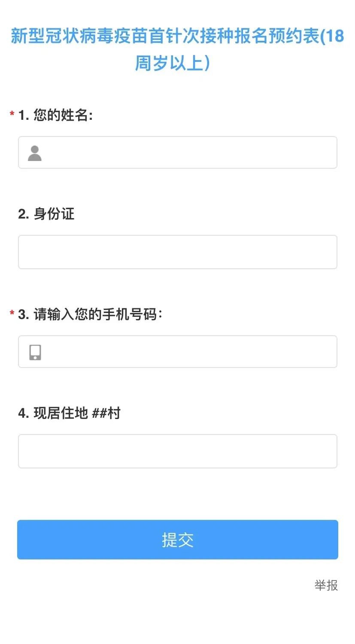Click the red asterisk beside question 3
This screenshot has height=644, width=355.
click(x=12, y=313)
